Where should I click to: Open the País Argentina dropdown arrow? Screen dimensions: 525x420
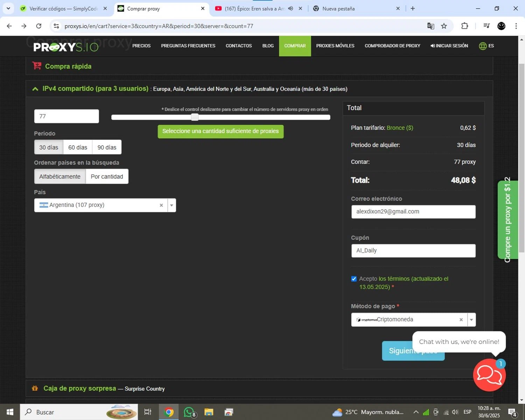(171, 205)
